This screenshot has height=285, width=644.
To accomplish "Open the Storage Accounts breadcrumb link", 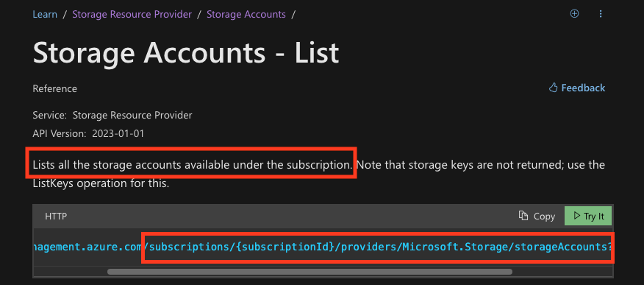I will pyautogui.click(x=246, y=15).
